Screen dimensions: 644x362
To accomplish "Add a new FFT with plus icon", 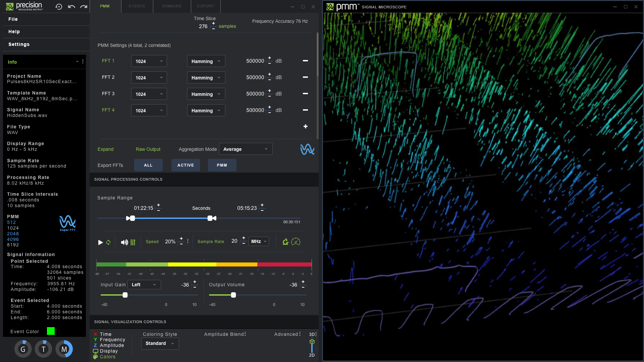I will (305, 126).
